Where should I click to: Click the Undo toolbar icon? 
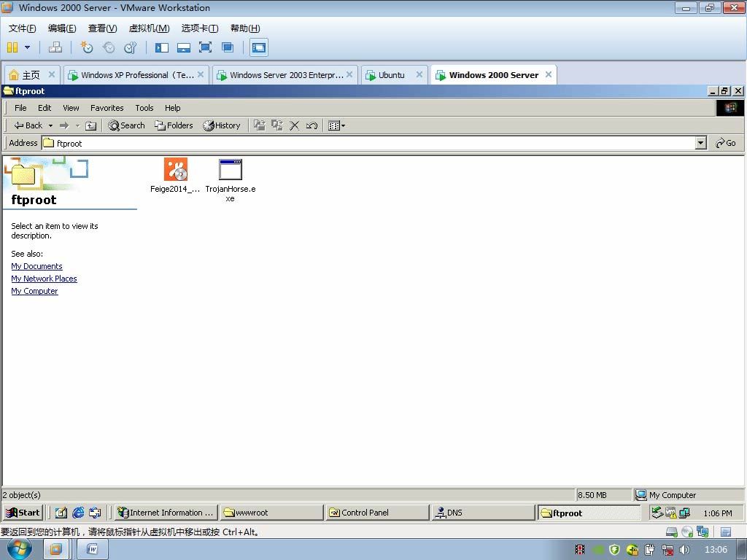point(311,125)
